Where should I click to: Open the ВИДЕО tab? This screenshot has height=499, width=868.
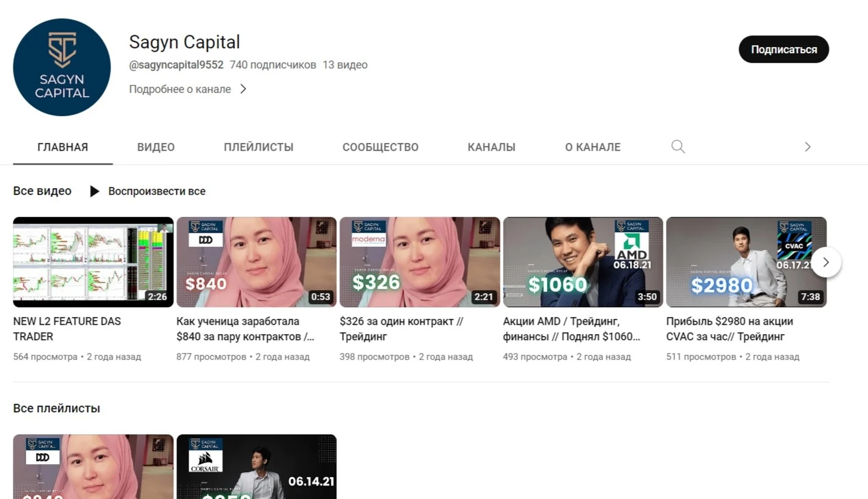156,147
